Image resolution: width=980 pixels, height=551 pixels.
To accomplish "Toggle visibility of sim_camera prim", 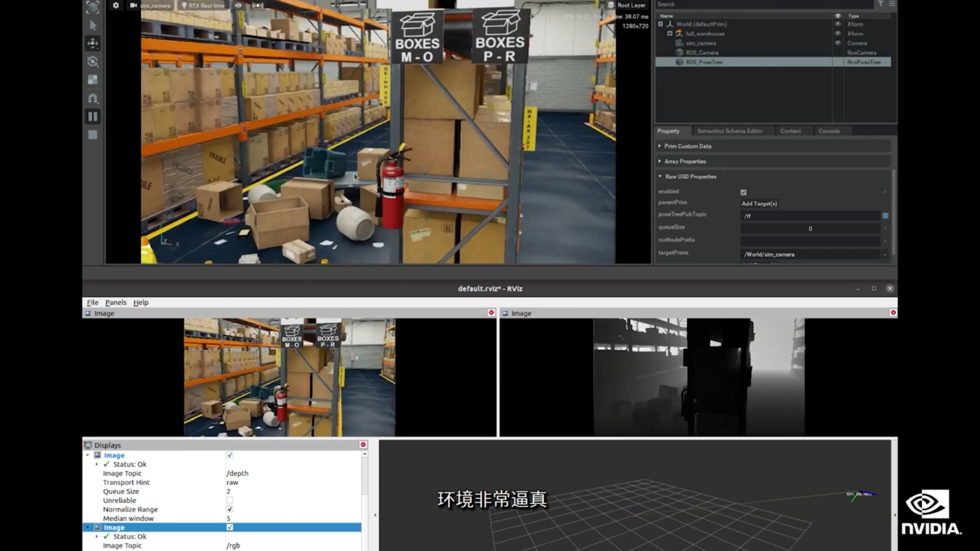I will click(x=838, y=43).
